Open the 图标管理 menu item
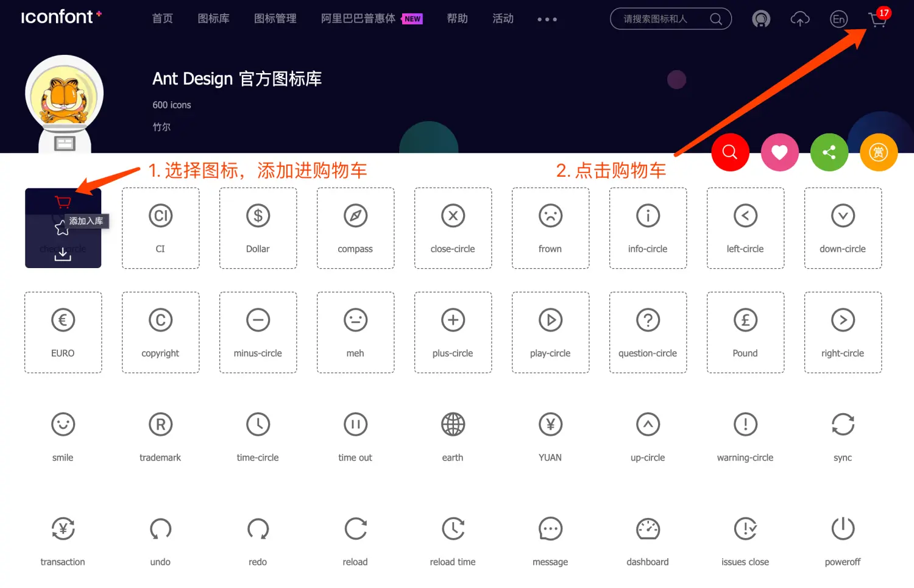914x588 pixels. point(275,19)
